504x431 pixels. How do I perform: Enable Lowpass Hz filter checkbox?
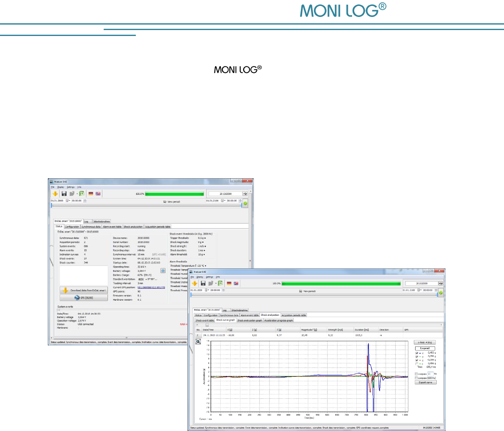coord(416,374)
